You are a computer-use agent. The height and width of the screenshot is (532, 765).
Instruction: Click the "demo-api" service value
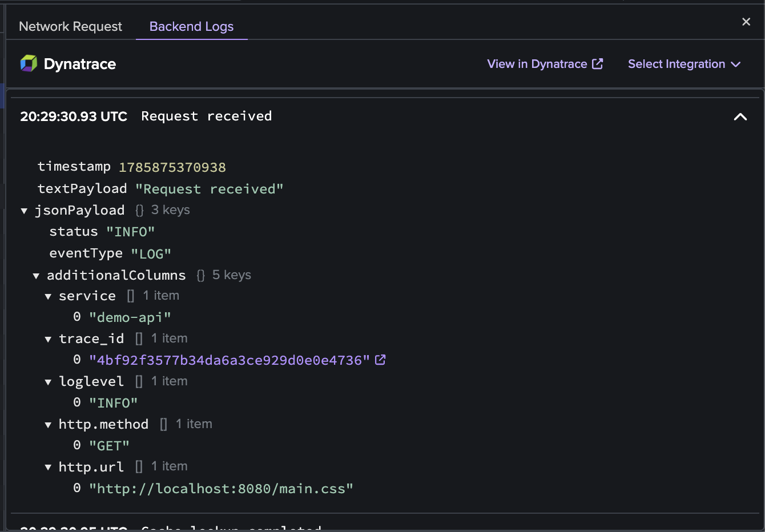click(x=130, y=317)
